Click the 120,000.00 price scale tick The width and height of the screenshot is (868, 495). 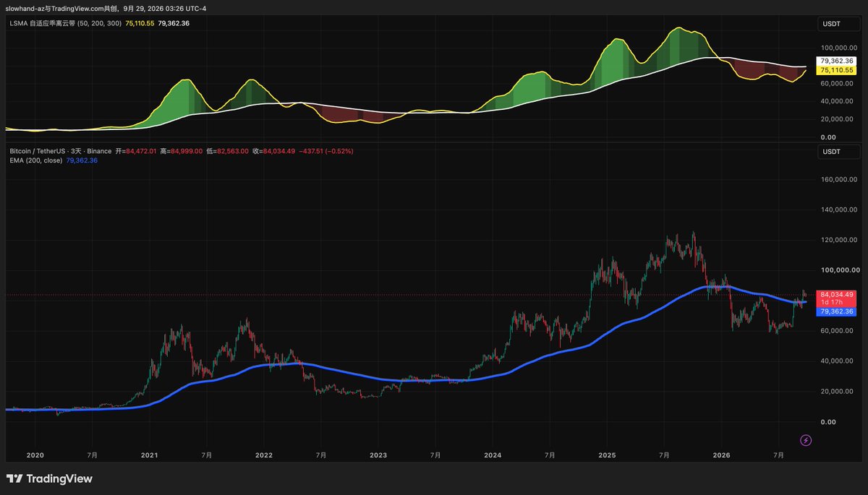[x=839, y=240]
